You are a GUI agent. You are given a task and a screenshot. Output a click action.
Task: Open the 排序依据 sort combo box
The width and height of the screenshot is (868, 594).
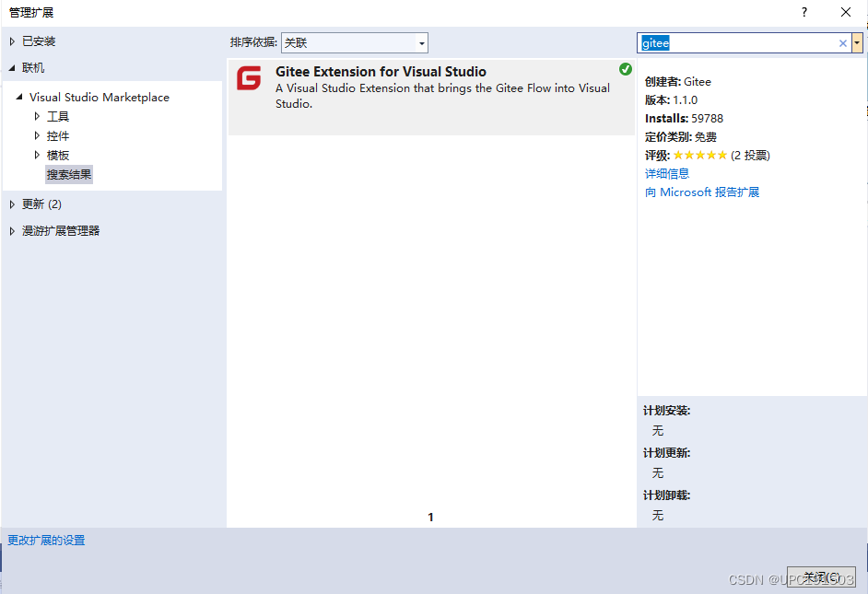click(x=354, y=43)
